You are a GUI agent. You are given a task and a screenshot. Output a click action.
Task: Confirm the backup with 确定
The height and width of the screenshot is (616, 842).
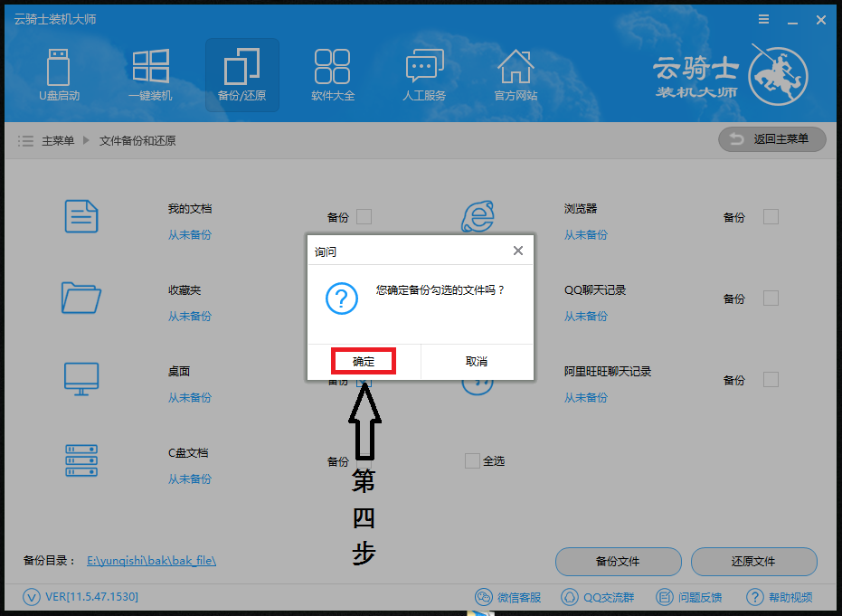point(364,362)
